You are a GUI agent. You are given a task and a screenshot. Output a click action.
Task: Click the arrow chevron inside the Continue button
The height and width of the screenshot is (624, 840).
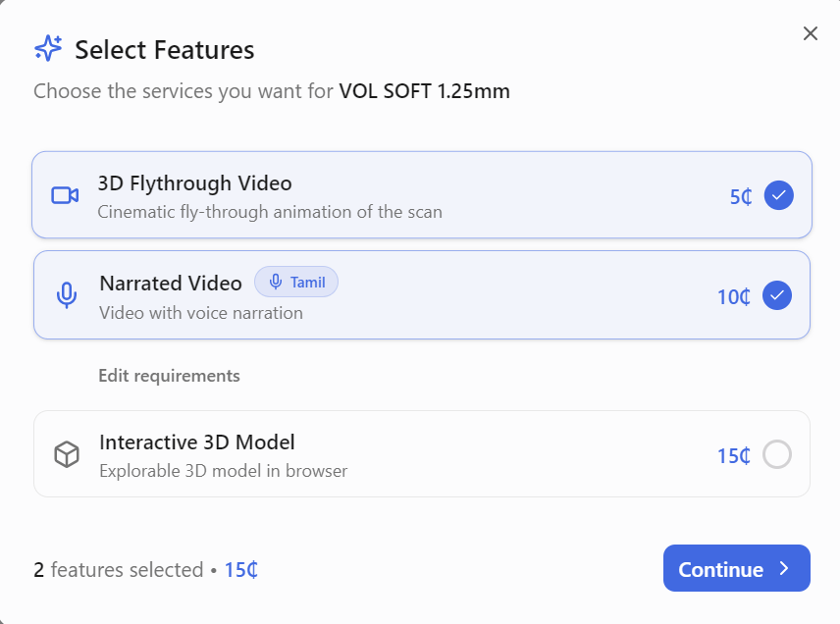(x=784, y=568)
